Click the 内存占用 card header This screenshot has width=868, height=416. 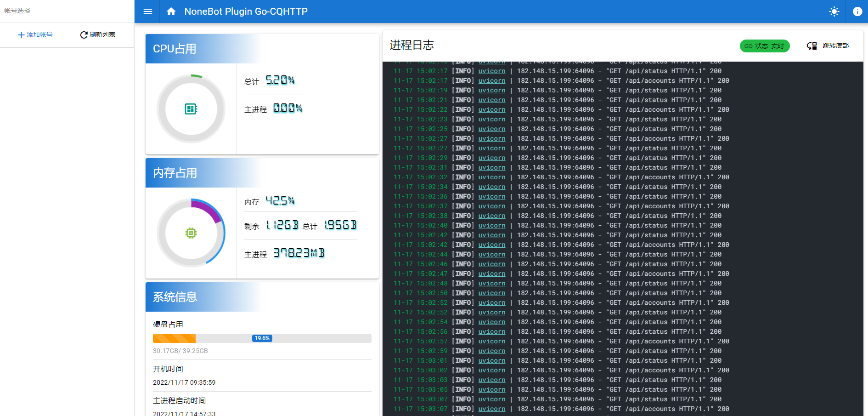(262, 173)
